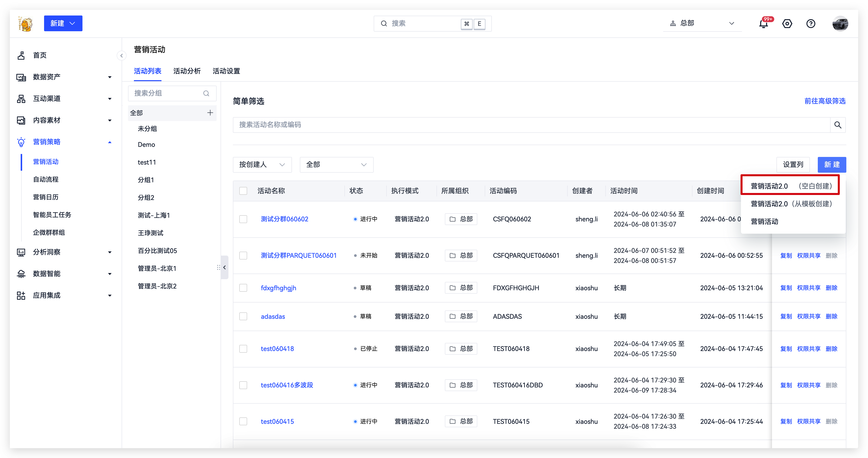The width and height of the screenshot is (868, 458).
Task: Click the 互动渠道 sidebar icon
Action: [21, 99]
